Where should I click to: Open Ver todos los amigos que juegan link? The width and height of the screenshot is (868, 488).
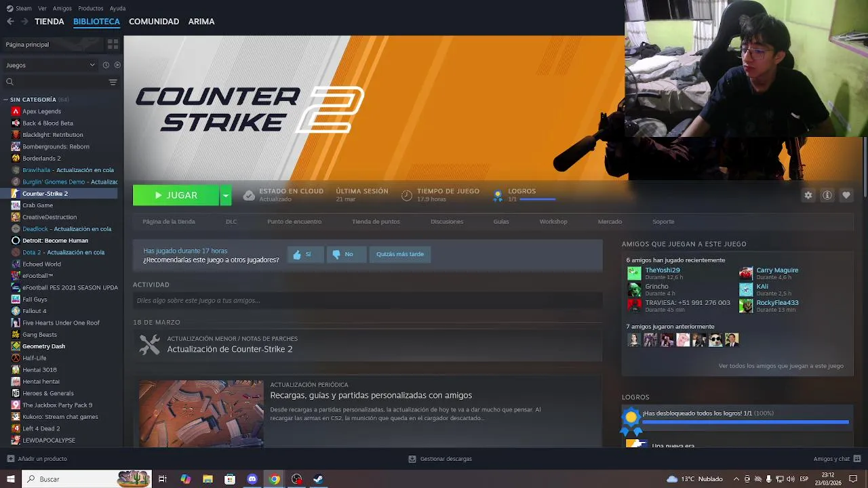(781, 366)
